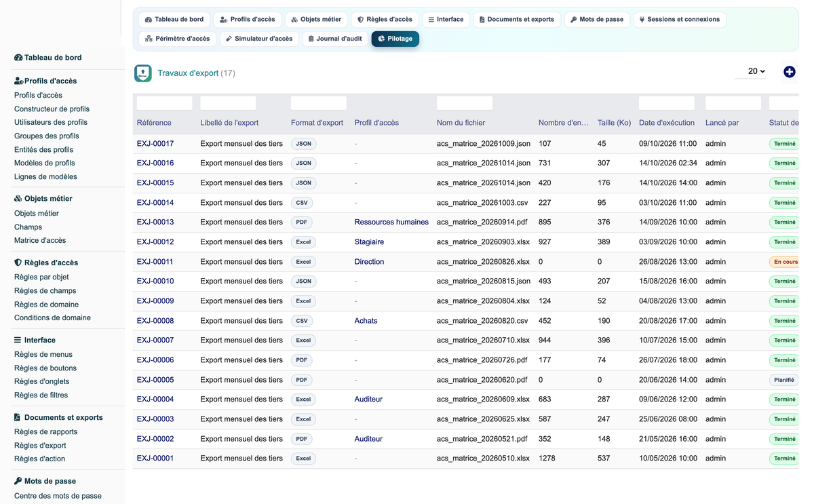The width and height of the screenshot is (814, 504).
Task: Open Centre des mots de passe sidebar item
Action: click(58, 496)
